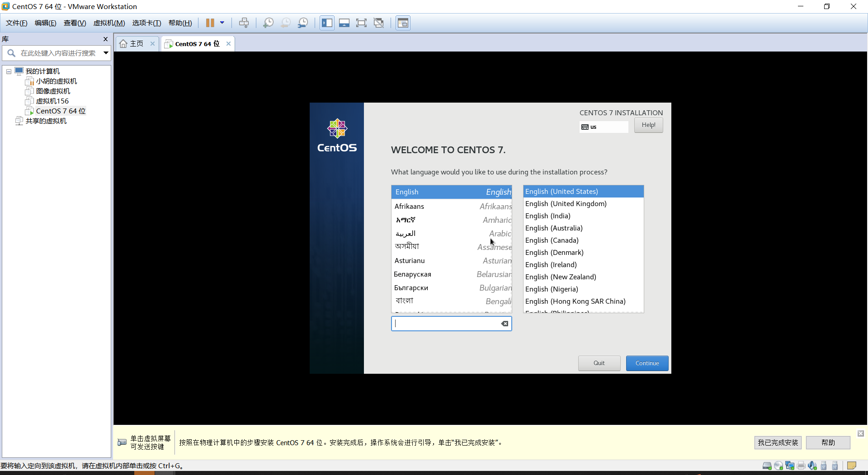Toggle the library sidebar view

[x=327, y=23]
